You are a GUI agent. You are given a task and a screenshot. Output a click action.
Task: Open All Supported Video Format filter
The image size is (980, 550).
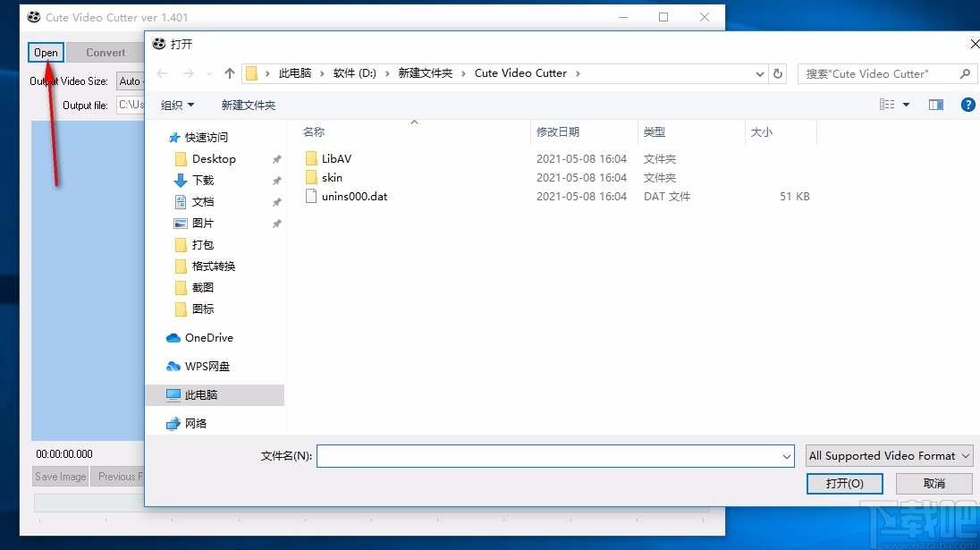889,455
